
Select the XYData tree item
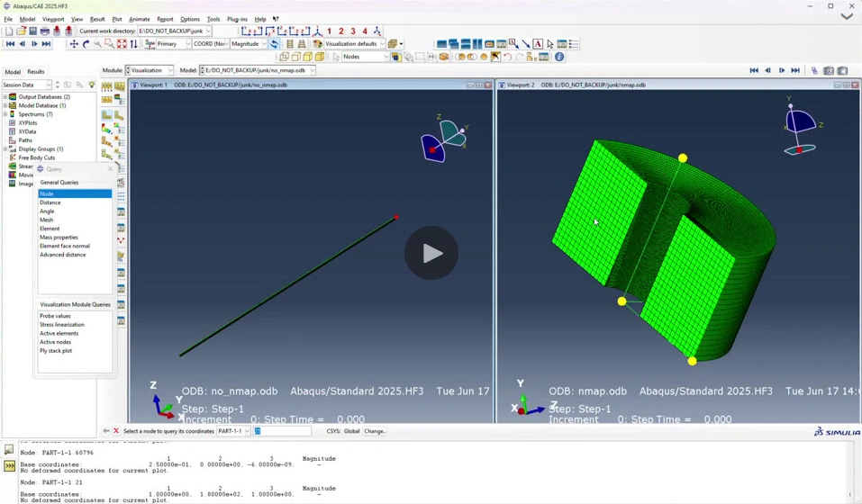coord(28,131)
